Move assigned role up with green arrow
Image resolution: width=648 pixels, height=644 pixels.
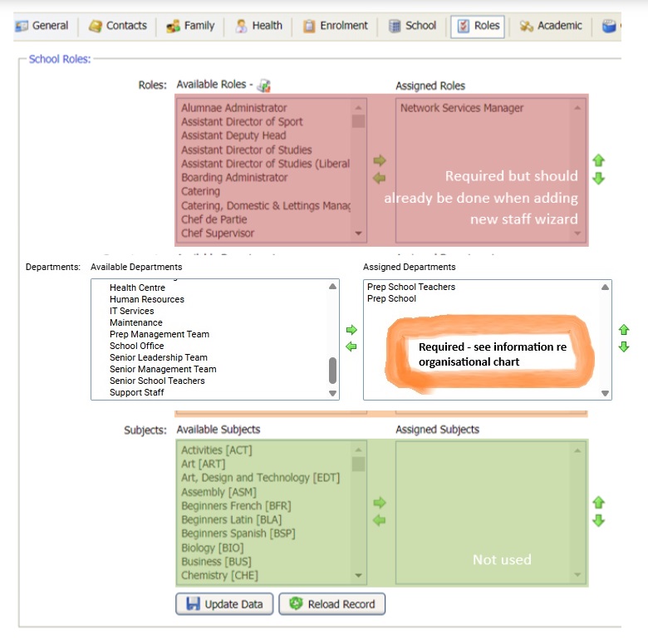598,160
